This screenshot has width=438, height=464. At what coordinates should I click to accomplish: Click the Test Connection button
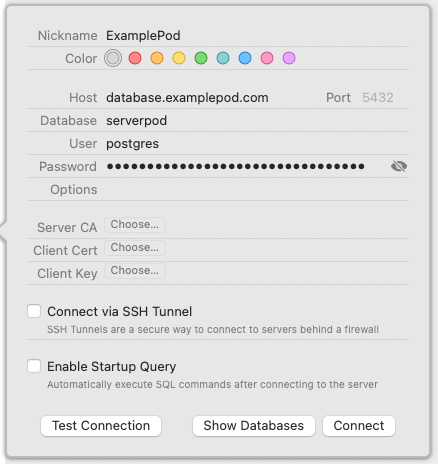(x=101, y=426)
